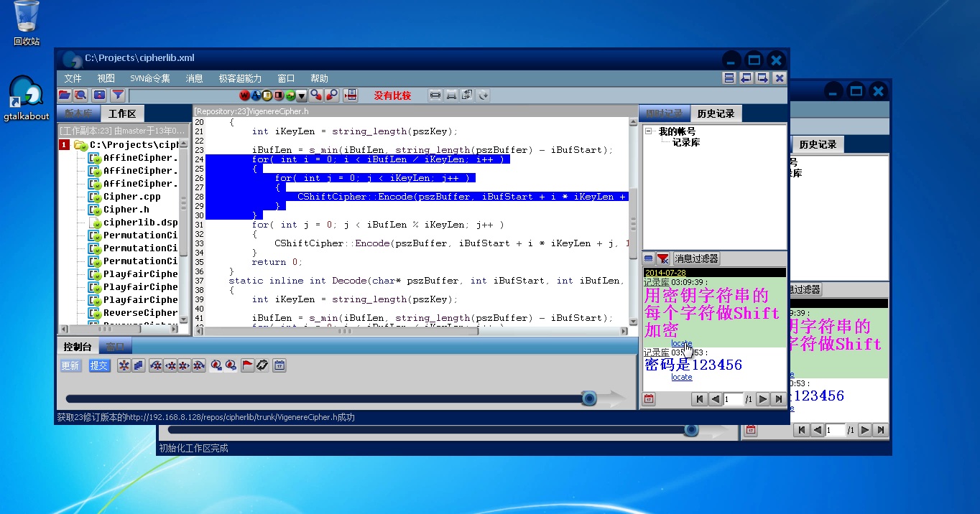The image size is (980, 514).
Task: Open the gtalkabout desktop shortcut
Action: [27, 98]
